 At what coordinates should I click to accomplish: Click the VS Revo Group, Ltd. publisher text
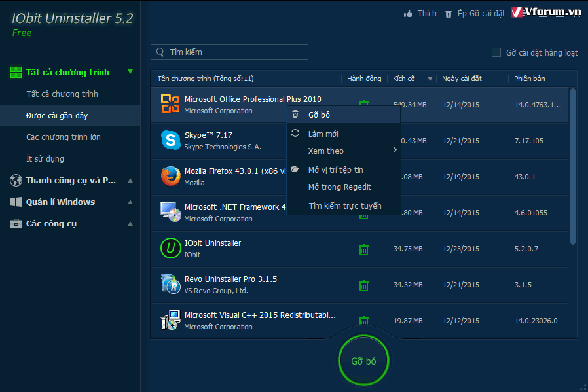point(216,291)
